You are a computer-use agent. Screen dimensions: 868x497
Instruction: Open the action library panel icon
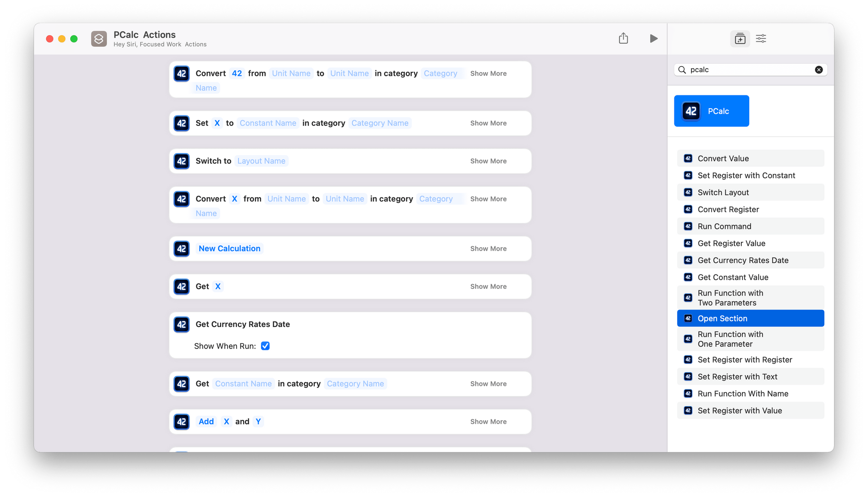click(740, 39)
